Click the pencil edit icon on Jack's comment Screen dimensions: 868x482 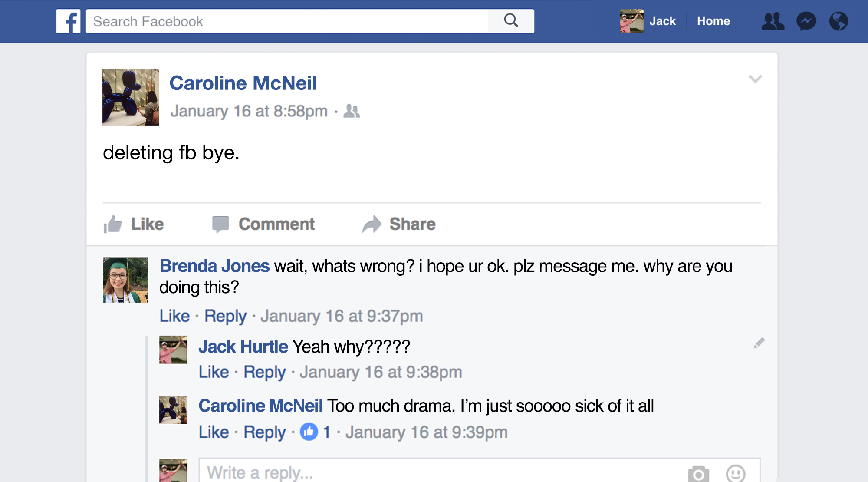click(x=759, y=343)
